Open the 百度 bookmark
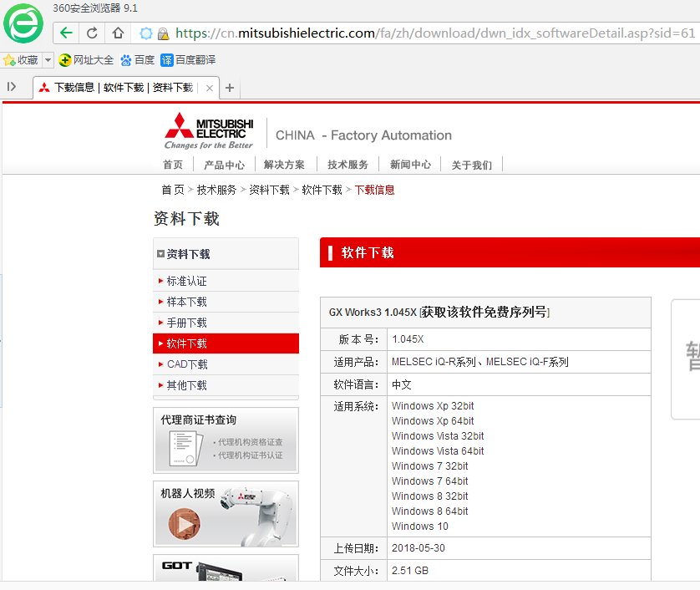Screen dimensions: 700x590 pyautogui.click(x=138, y=60)
